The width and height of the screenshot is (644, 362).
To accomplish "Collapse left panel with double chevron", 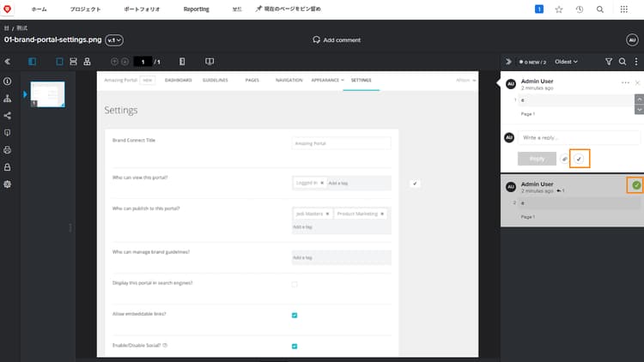I will pos(8,62).
